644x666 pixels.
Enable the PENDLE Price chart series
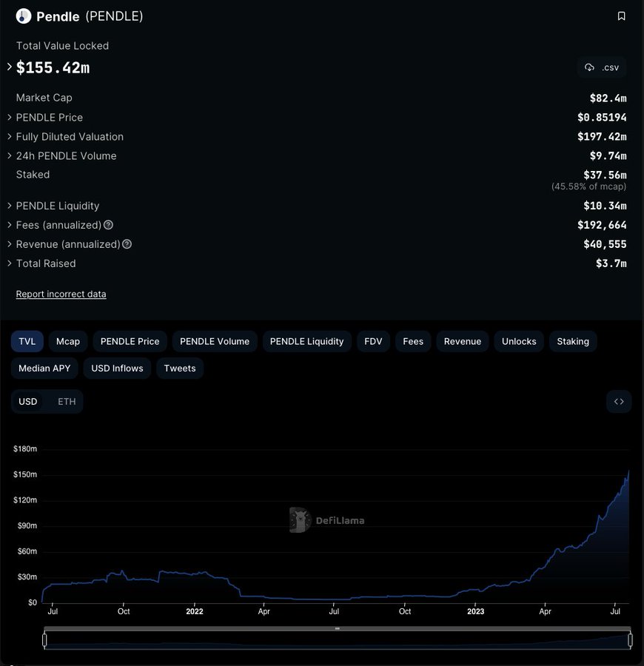tap(130, 341)
